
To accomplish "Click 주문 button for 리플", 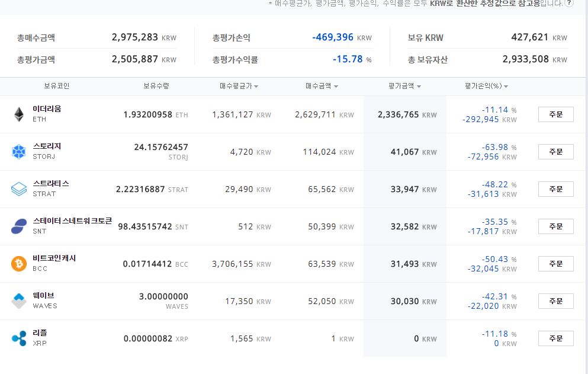I will click(x=556, y=338).
